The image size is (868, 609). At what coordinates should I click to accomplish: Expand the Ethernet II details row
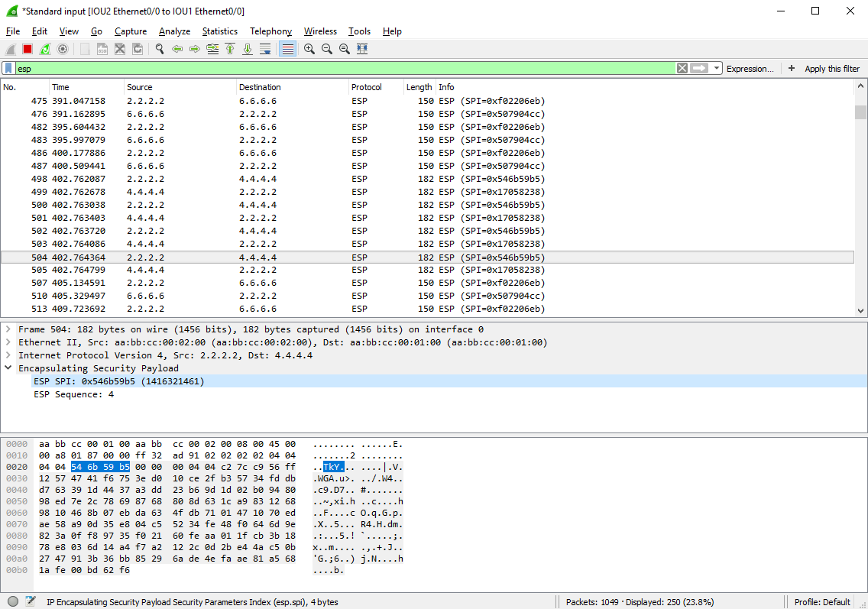8,342
